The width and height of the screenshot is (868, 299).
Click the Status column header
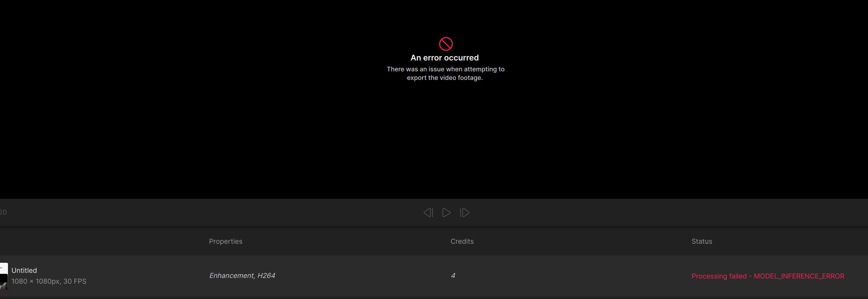pos(702,241)
